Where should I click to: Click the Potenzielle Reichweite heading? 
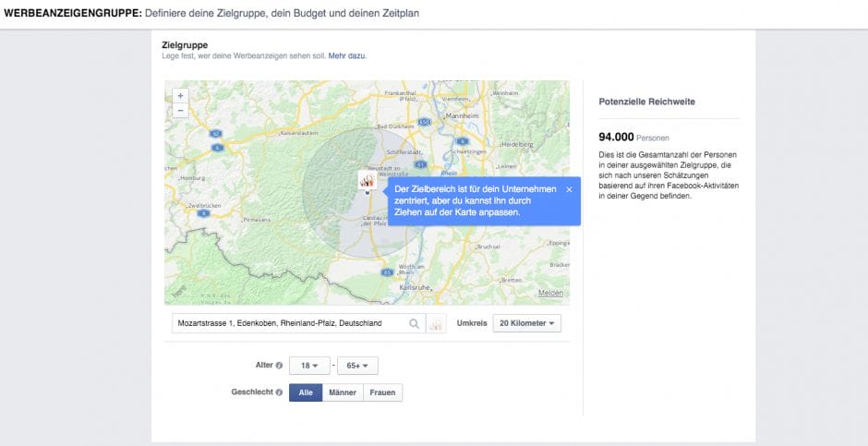(x=646, y=102)
